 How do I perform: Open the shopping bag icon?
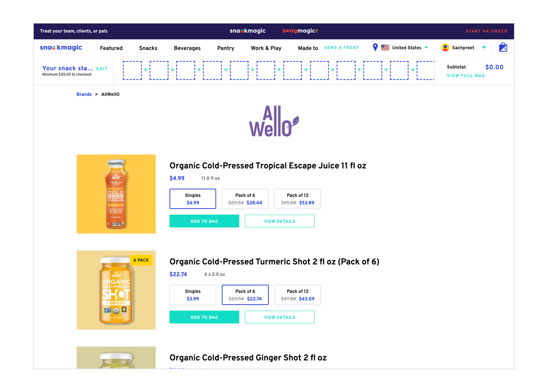coord(503,47)
